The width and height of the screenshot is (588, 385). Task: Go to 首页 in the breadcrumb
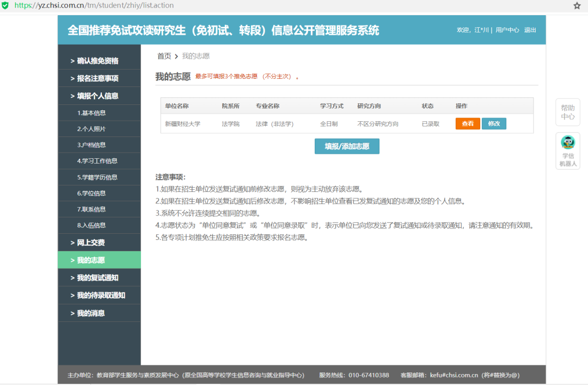[x=164, y=56]
